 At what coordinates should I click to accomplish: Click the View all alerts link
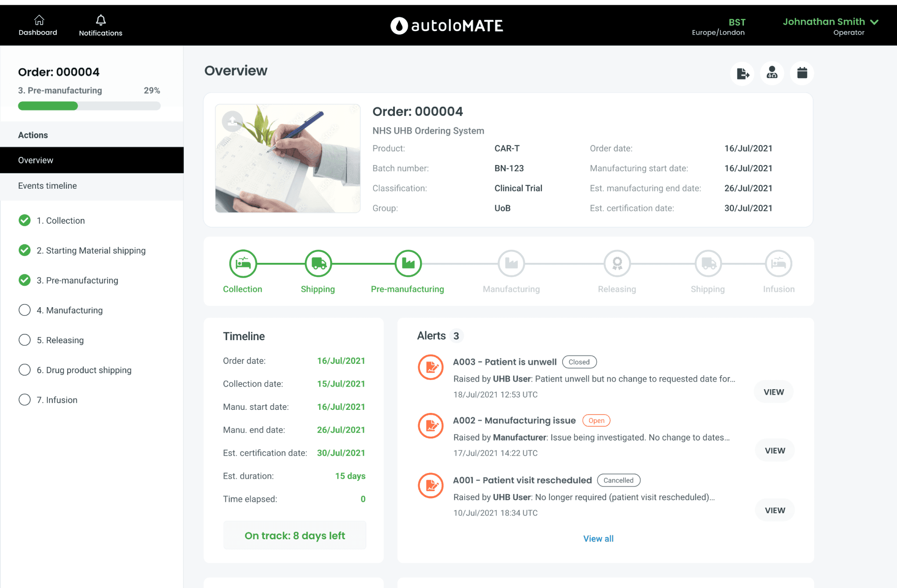tap(598, 538)
